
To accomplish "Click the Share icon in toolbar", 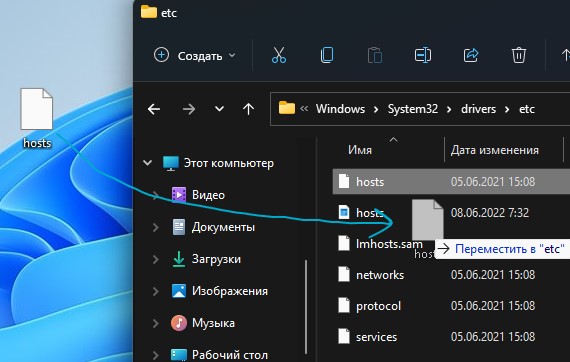I will 471,56.
